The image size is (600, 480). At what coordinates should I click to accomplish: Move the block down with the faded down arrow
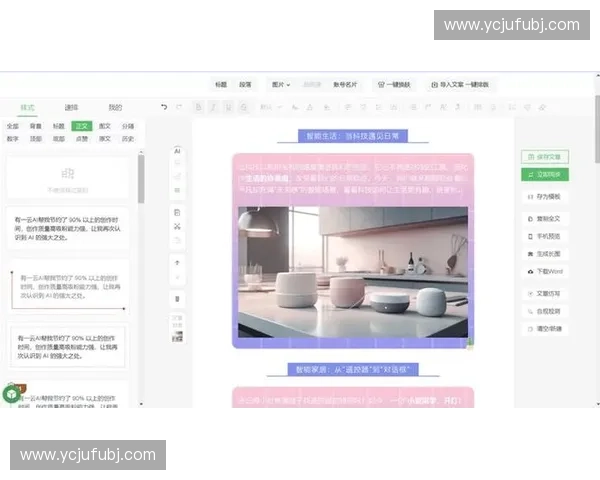coord(177,277)
